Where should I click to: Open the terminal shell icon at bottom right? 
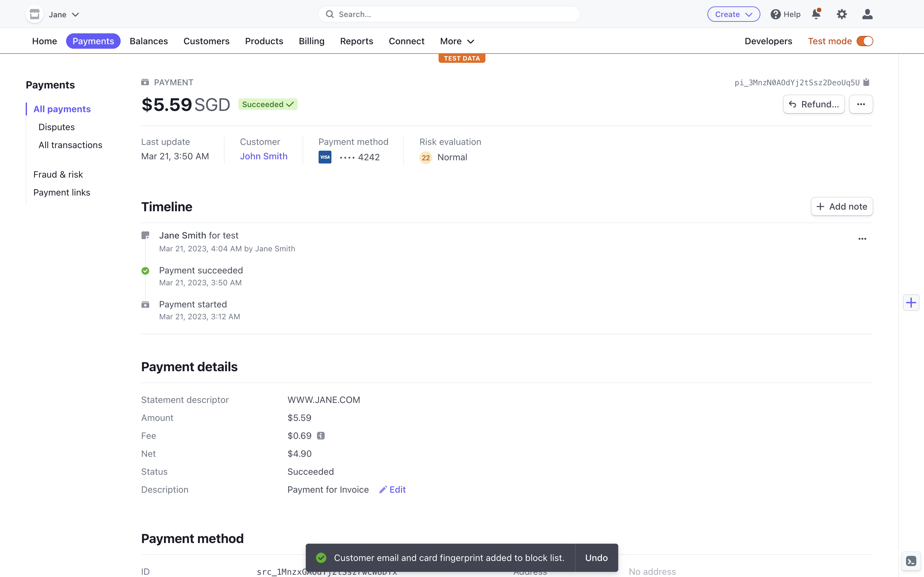point(911,561)
